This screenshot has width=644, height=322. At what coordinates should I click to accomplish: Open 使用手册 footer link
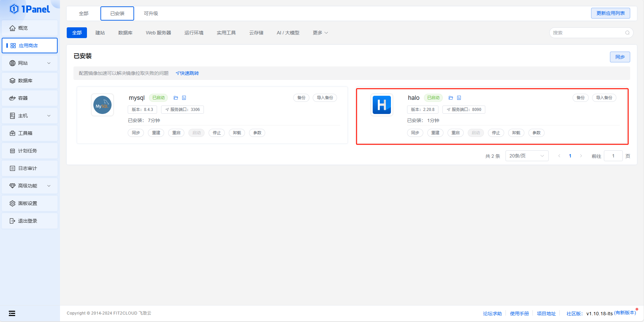click(x=519, y=314)
